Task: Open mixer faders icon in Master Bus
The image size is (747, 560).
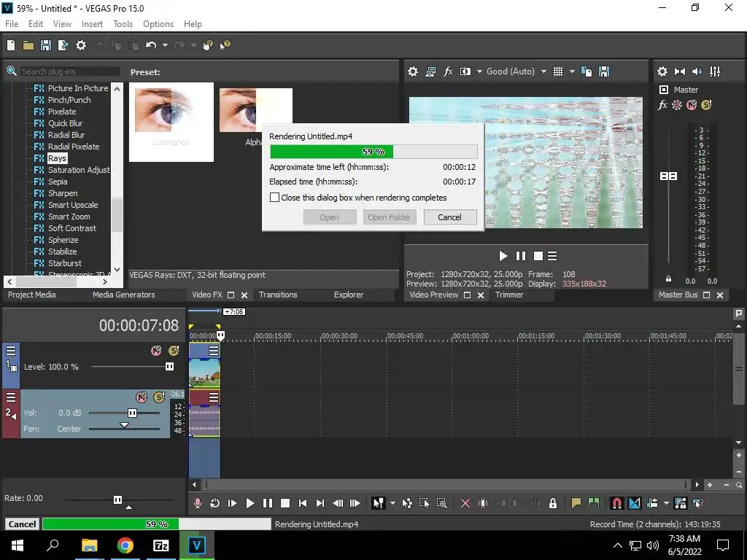Action: click(x=715, y=71)
